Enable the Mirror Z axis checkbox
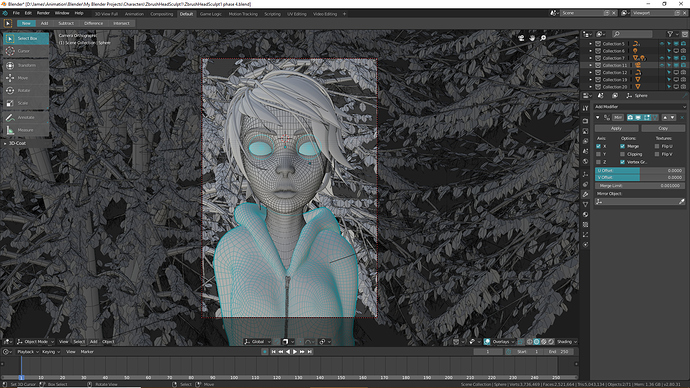 [x=598, y=162]
